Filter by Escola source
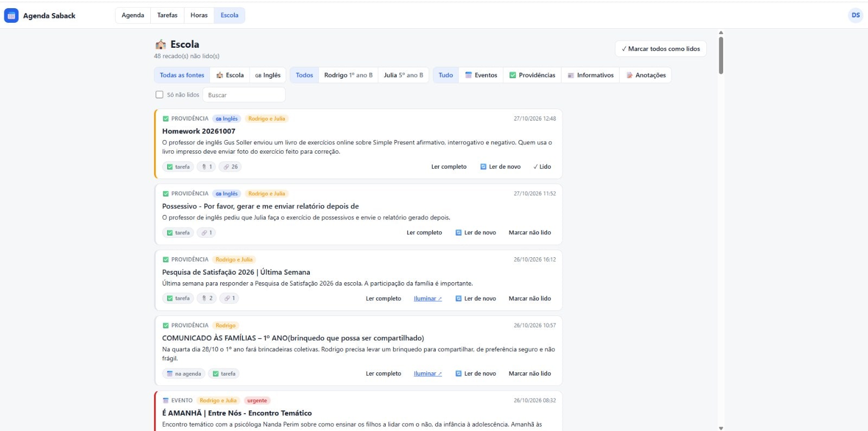 (230, 75)
